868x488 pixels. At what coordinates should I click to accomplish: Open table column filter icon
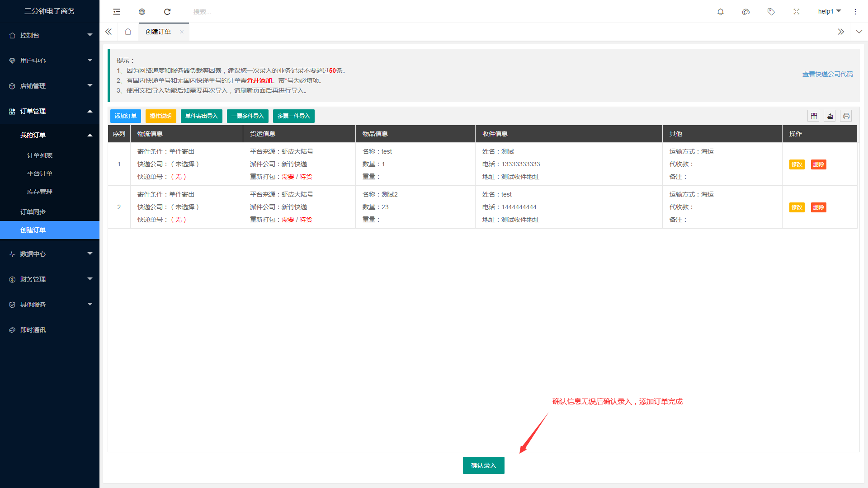coord(814,116)
